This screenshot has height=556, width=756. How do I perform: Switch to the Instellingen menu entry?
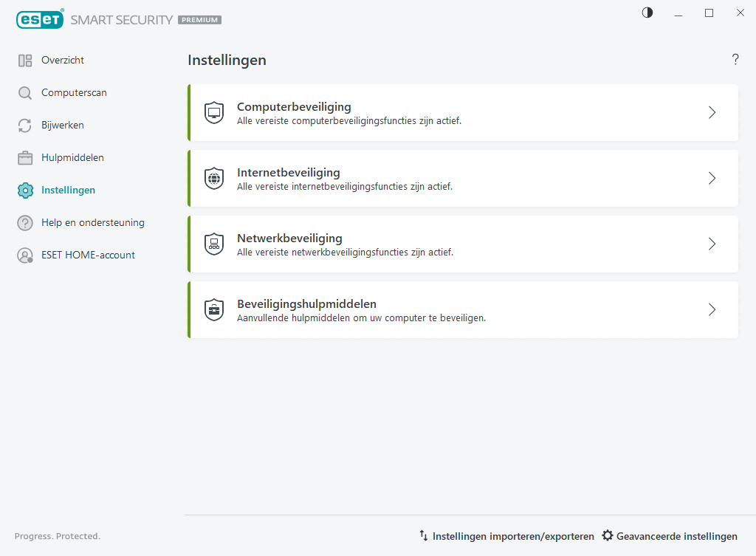tap(68, 190)
